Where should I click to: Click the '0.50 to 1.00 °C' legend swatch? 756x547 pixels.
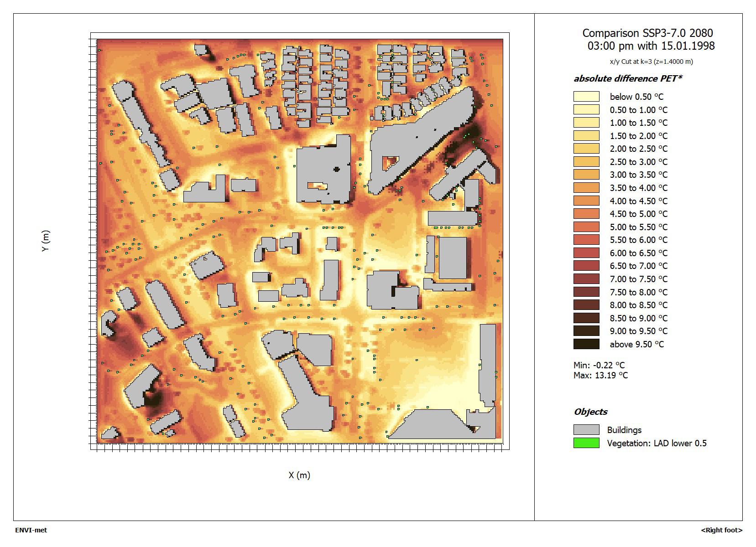point(586,109)
